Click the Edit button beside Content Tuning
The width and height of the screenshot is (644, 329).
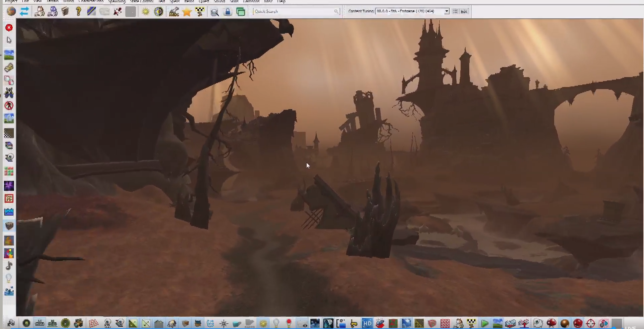pos(464,11)
